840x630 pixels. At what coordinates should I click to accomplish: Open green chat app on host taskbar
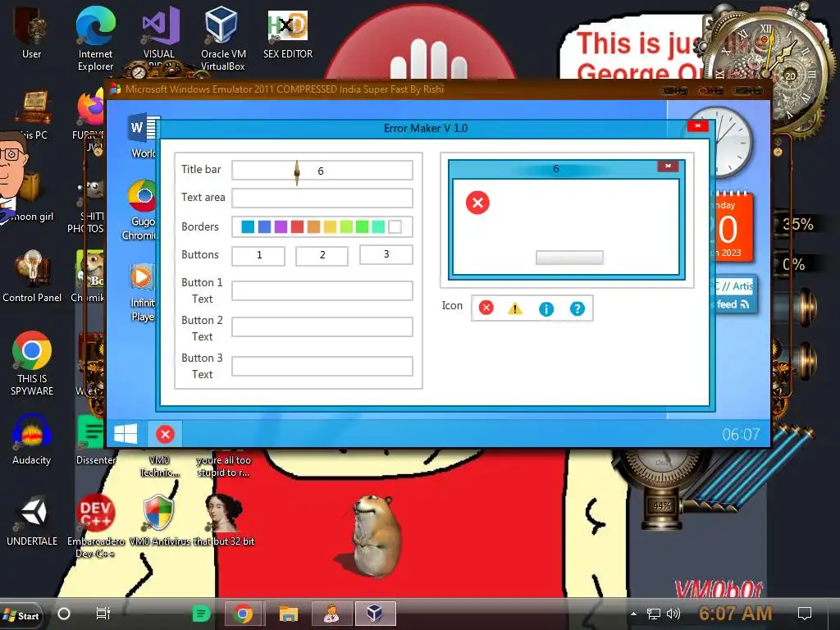tap(201, 614)
